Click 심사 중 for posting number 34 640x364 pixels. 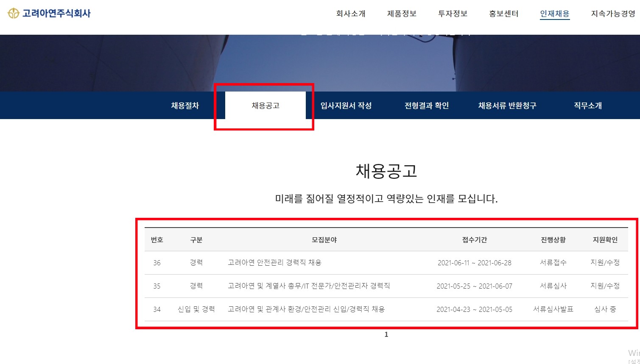point(605,309)
